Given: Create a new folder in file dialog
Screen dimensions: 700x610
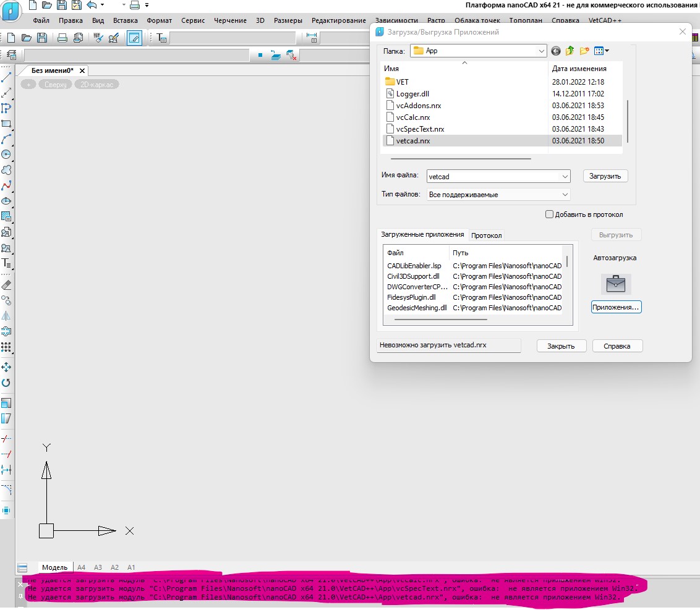Looking at the screenshot, I should point(584,51).
